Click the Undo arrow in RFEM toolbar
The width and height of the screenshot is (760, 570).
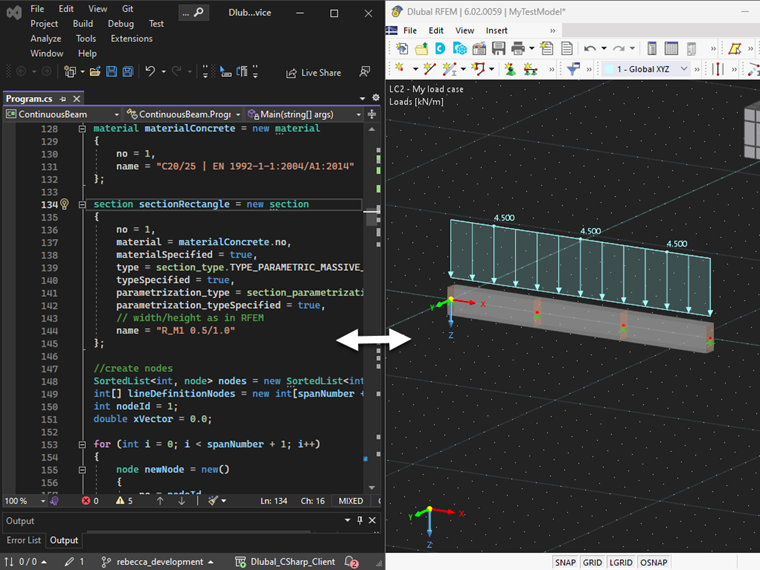[590, 48]
